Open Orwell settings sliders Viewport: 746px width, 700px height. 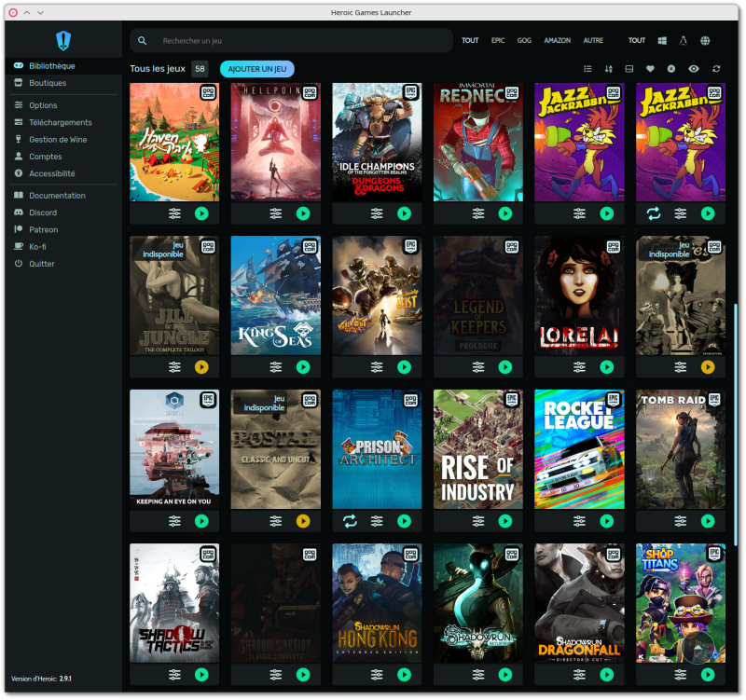pyautogui.click(x=174, y=521)
